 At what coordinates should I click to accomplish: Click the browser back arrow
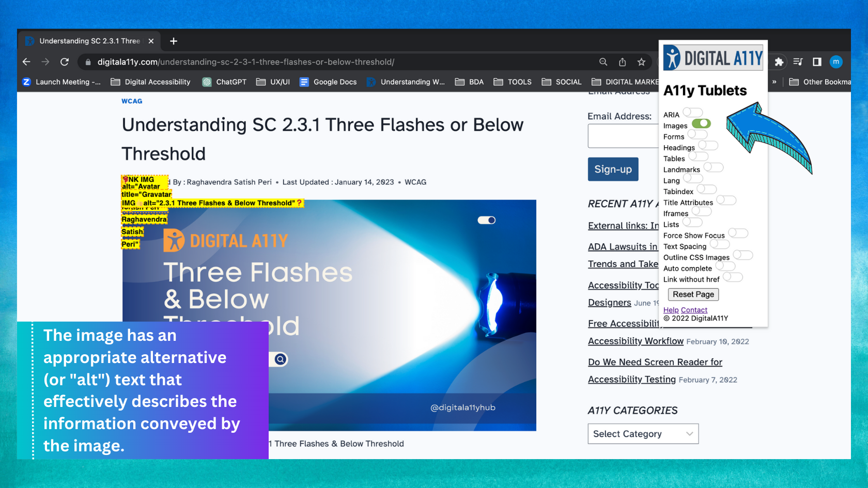26,62
